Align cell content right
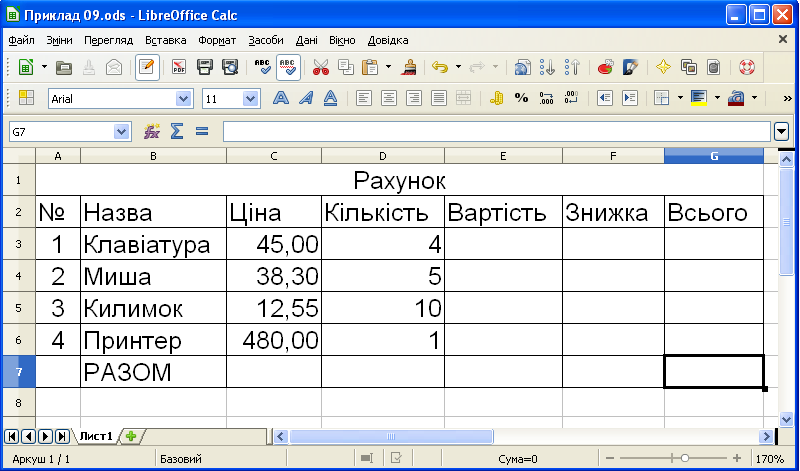 [414, 98]
